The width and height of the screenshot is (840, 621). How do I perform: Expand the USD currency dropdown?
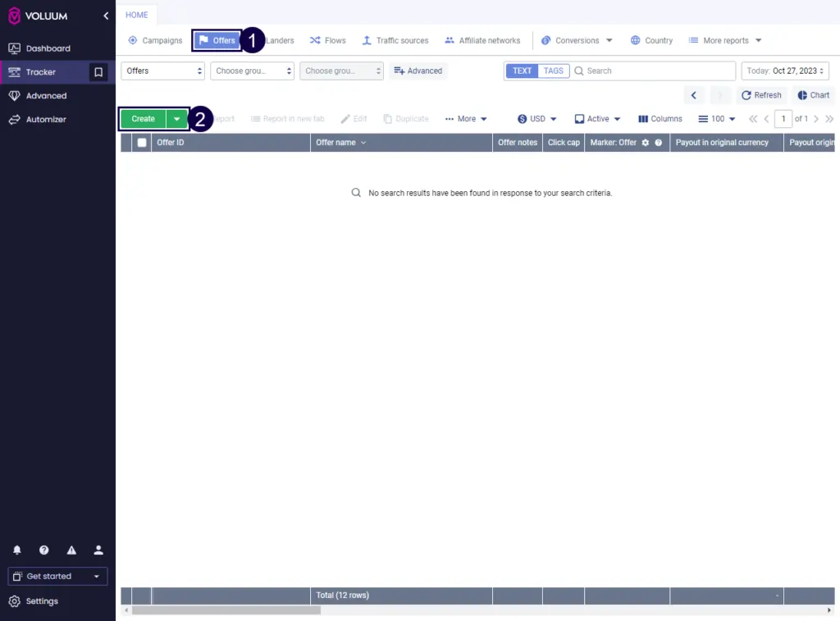tap(536, 118)
